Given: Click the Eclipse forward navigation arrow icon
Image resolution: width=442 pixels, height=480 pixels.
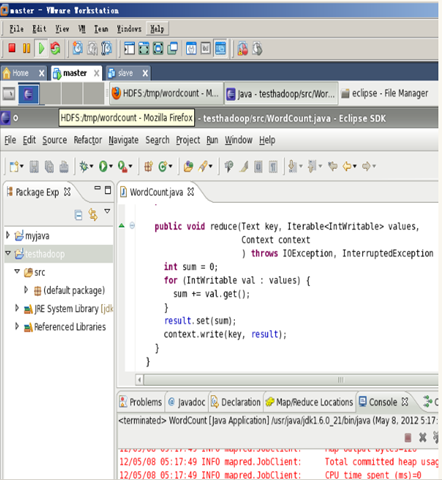Looking at the screenshot, I should pyautogui.click(x=366, y=166).
